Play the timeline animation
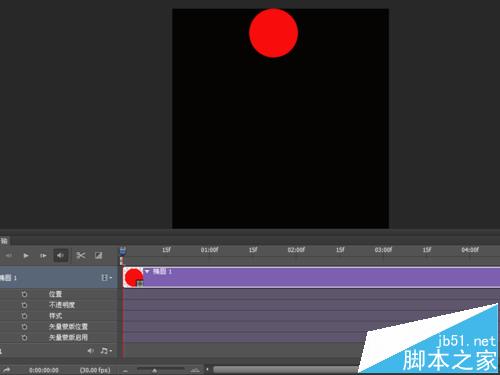This screenshot has height=375, width=500. coord(26,256)
